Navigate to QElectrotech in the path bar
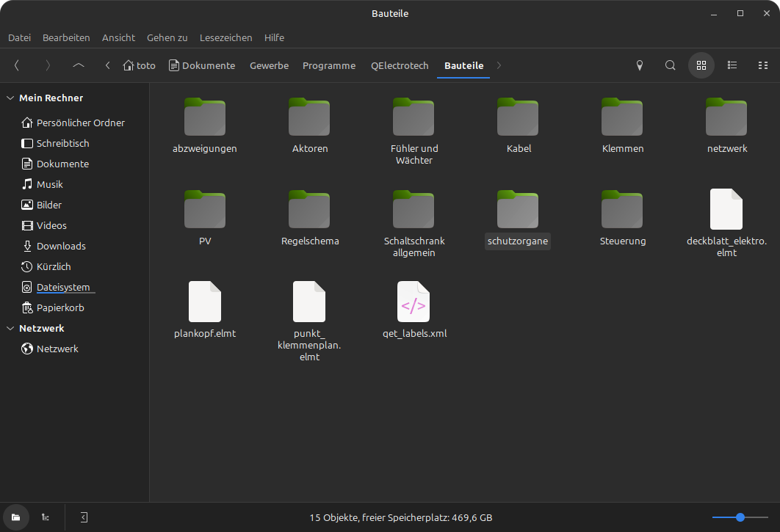Image resolution: width=780 pixels, height=532 pixels. (x=400, y=65)
